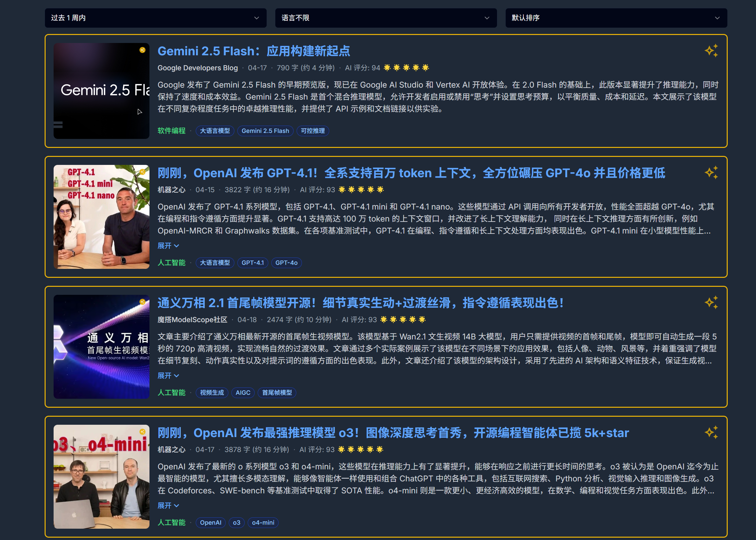Click sparkle AI icon on o3 article card
Screen dimensions: 756x540
(x=711, y=432)
